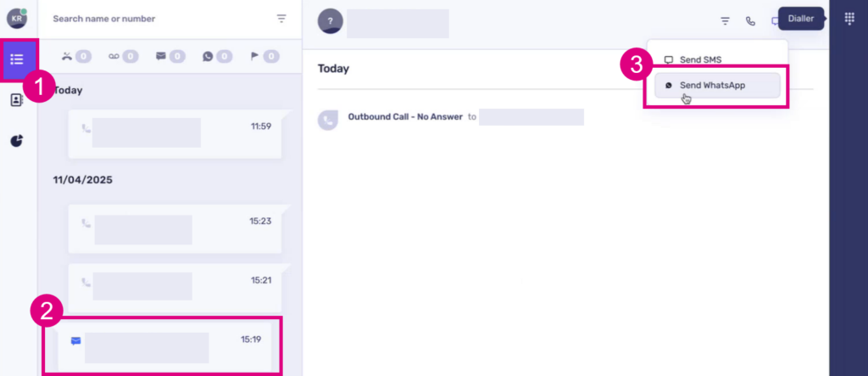This screenshot has width=868, height=376.
Task: Open the analytics pie chart icon
Action: 17,141
